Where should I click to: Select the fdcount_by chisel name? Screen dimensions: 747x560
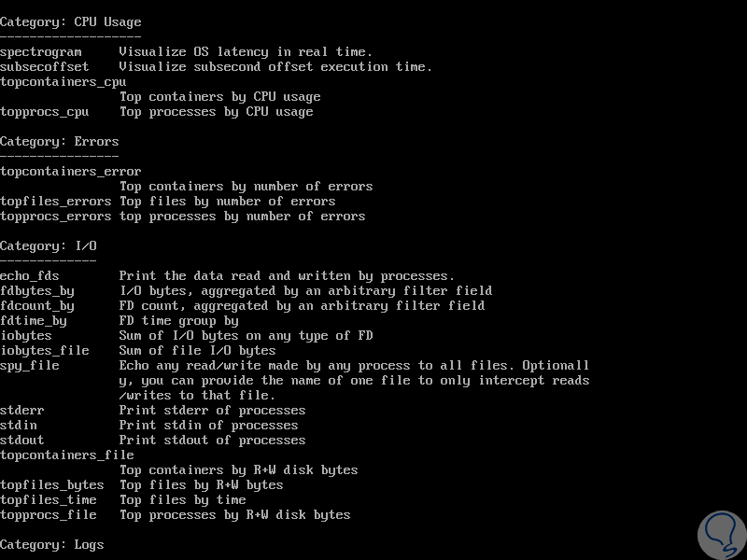(37, 306)
